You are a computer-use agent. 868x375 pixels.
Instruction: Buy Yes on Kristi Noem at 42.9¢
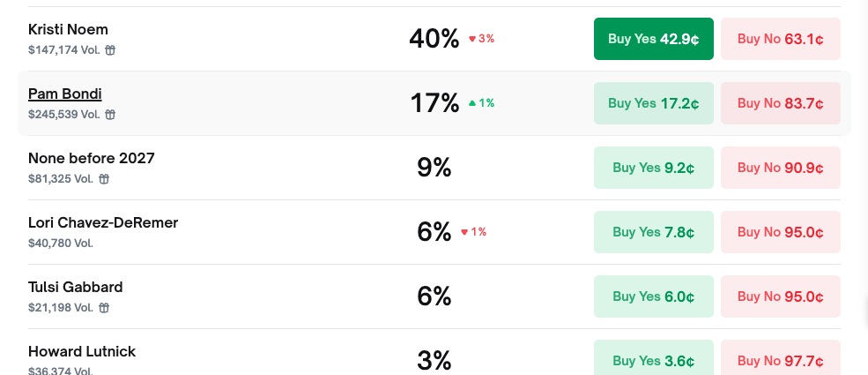653,39
